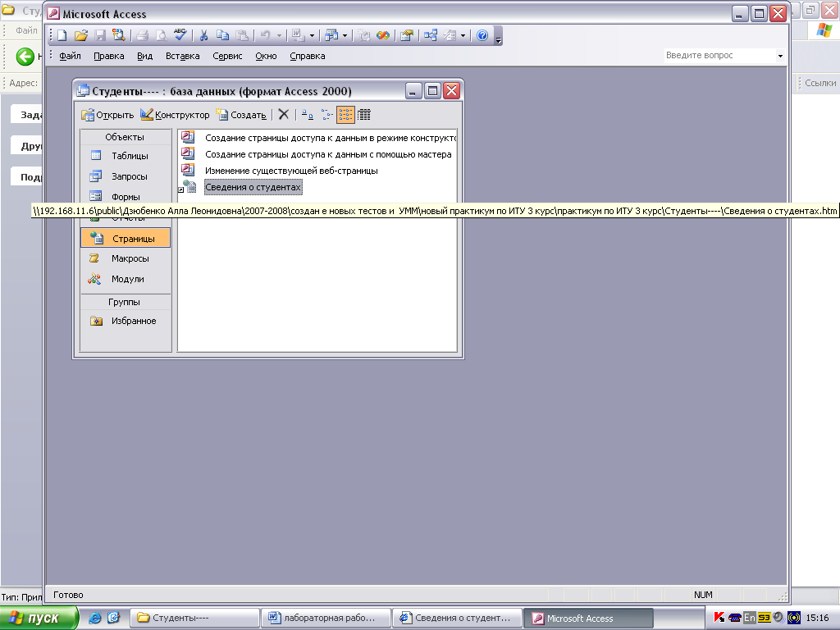Switch to 'Студенты----' folder in taskbar

click(x=195, y=618)
